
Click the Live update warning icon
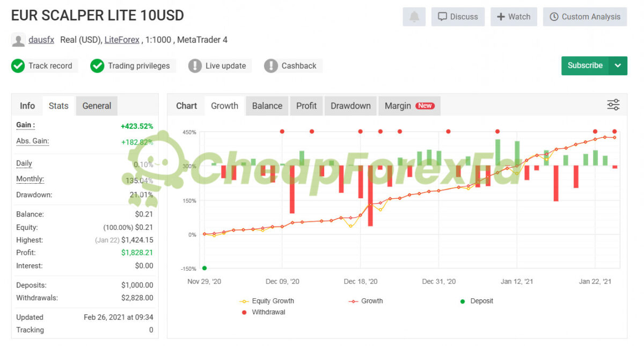point(195,66)
